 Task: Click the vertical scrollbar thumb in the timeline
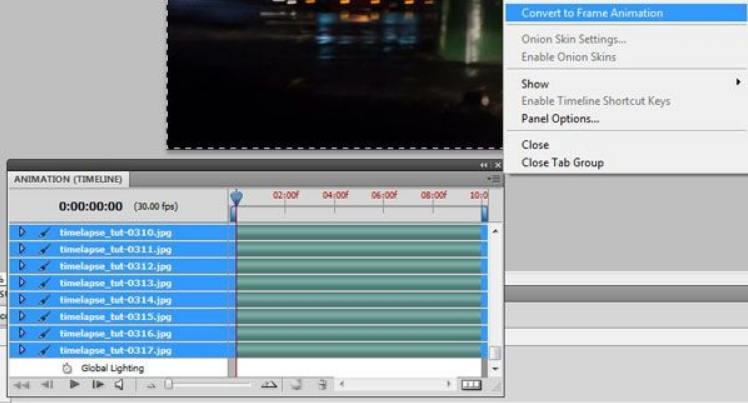click(x=495, y=353)
